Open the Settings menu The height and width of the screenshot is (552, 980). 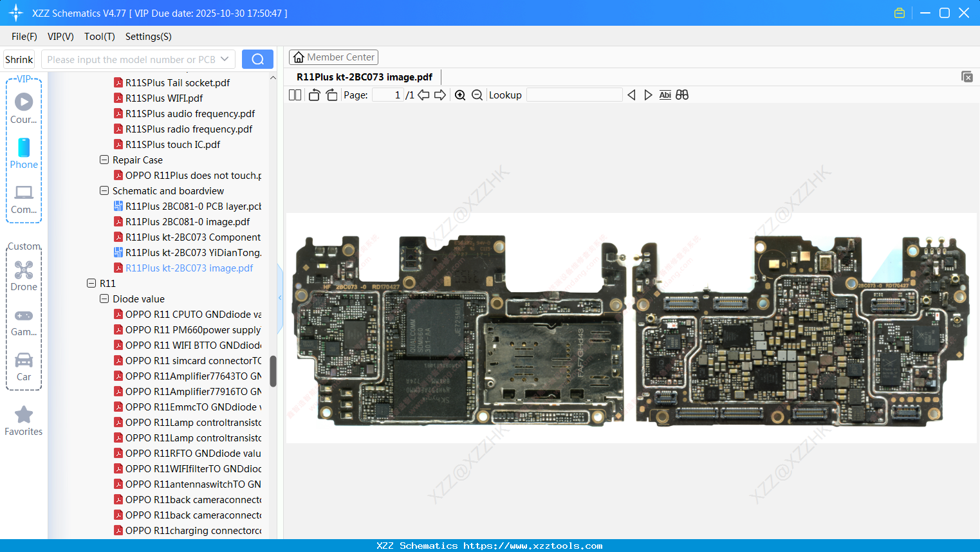tap(149, 37)
